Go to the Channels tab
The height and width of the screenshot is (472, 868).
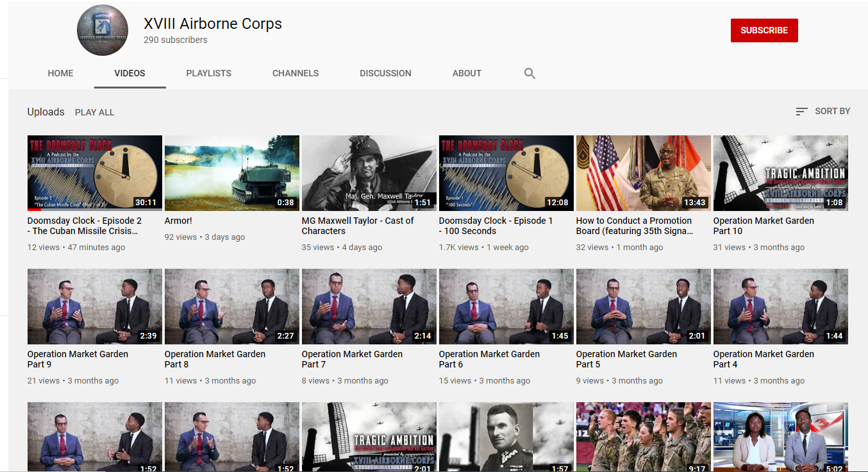point(296,73)
